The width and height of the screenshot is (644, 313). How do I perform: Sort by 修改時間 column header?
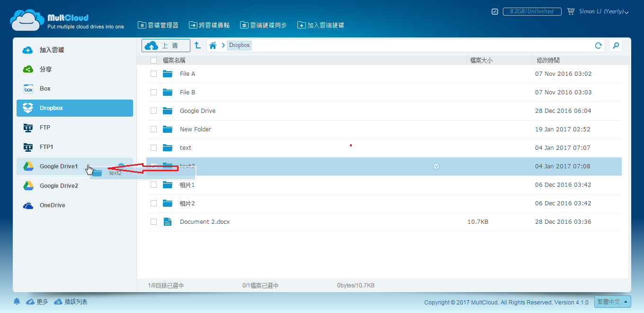[548, 60]
